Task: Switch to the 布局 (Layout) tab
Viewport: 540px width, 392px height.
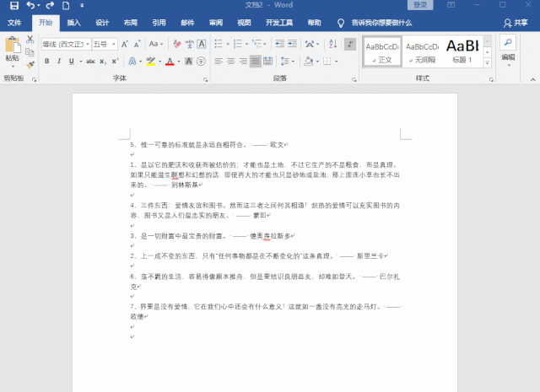Action: [x=131, y=23]
